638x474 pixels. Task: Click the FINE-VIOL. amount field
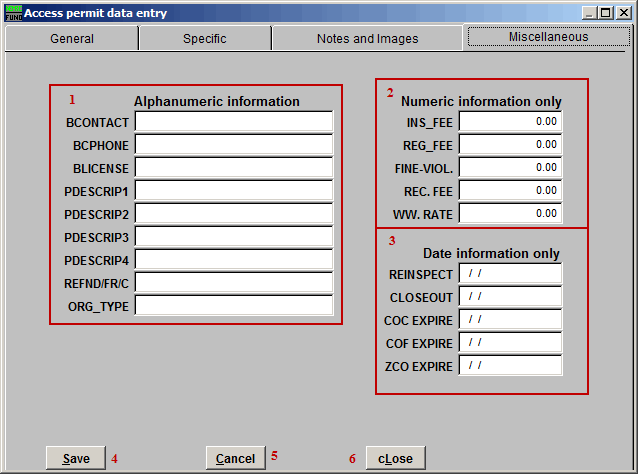point(510,167)
